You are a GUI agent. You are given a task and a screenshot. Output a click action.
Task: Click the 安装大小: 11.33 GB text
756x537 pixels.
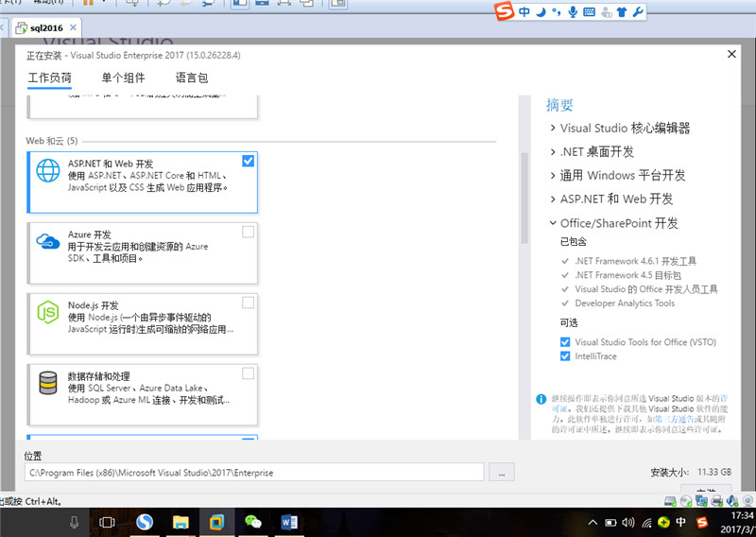[691, 472]
